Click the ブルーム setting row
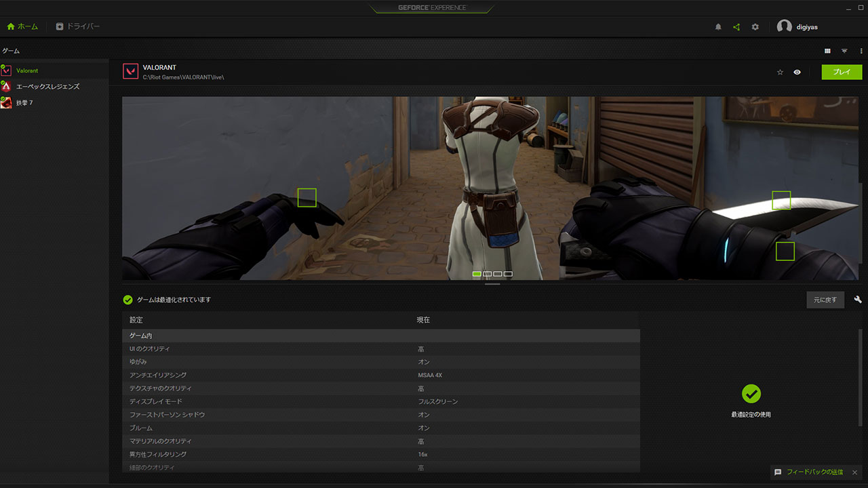 (381, 428)
